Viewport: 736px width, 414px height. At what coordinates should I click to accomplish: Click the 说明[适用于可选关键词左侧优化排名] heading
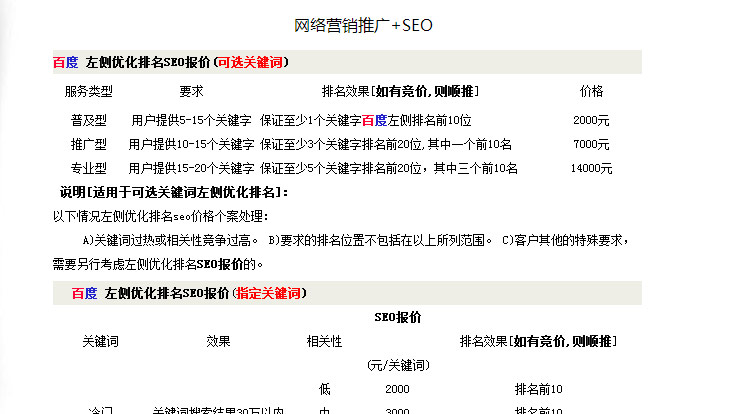[x=174, y=192]
